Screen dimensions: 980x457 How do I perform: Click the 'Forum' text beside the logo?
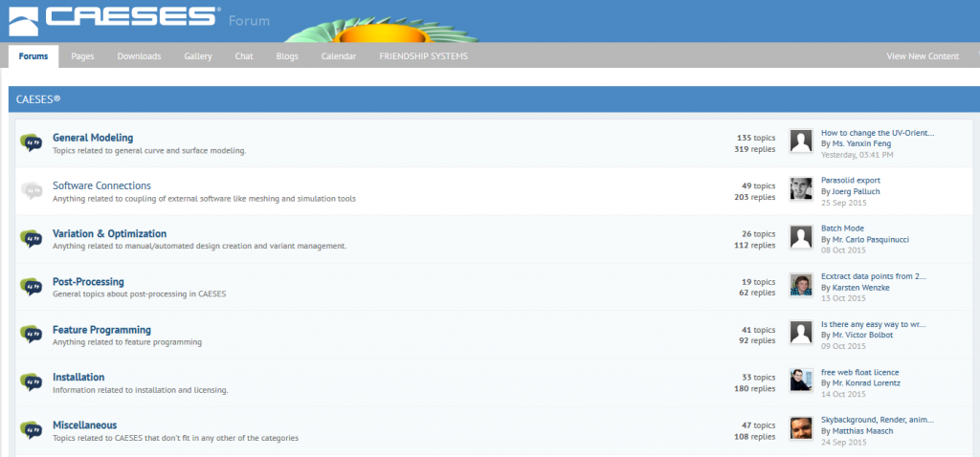[x=250, y=21]
